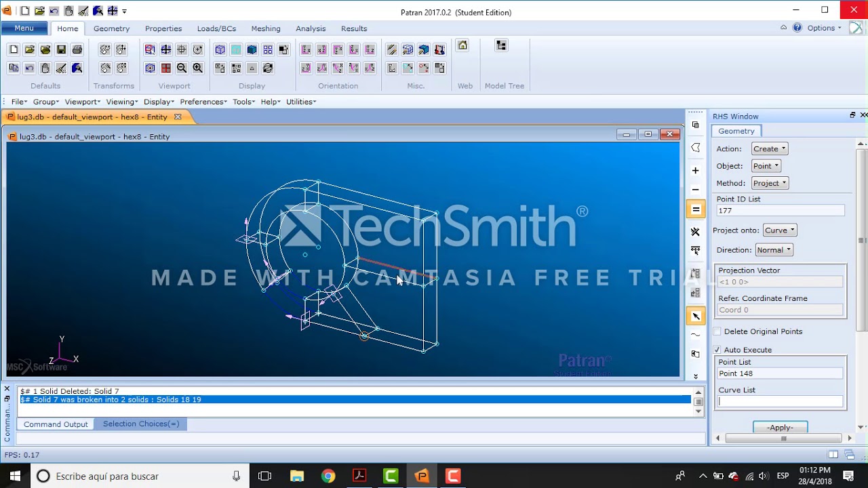Click the arrow select icon in side toolbar

695,316
